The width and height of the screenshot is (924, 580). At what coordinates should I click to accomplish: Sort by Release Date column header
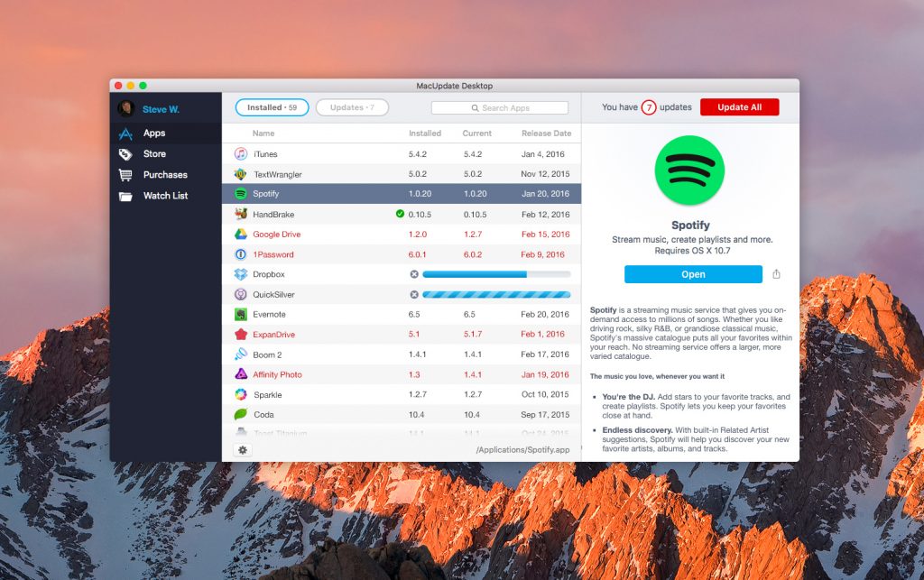[546, 133]
